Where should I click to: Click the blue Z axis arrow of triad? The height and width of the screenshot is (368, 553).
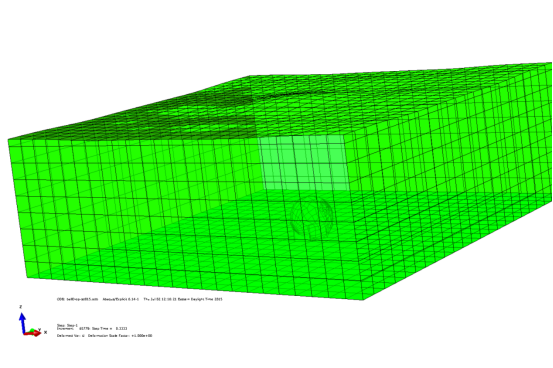click(x=22, y=322)
